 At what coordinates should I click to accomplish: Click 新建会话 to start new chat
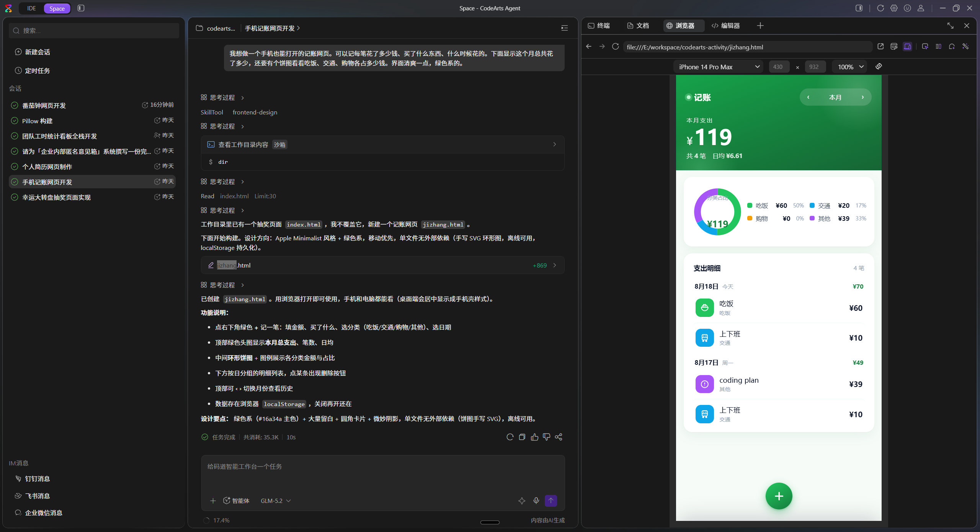[33, 52]
